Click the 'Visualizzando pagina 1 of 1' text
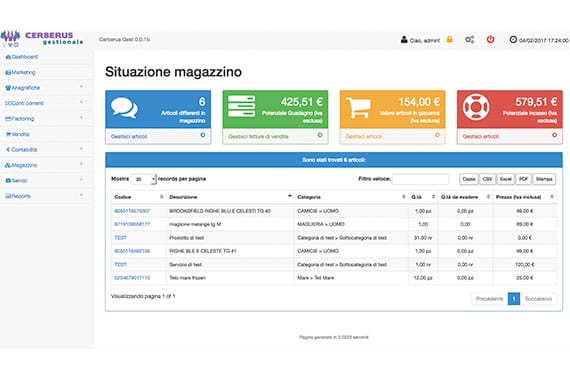Image resolution: width=570 pixels, height=380 pixels. tap(143, 296)
